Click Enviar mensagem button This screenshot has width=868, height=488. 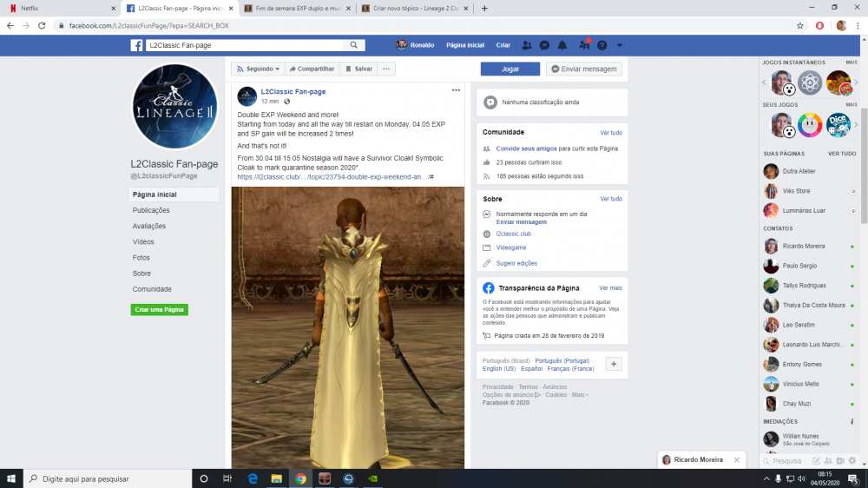pos(584,69)
